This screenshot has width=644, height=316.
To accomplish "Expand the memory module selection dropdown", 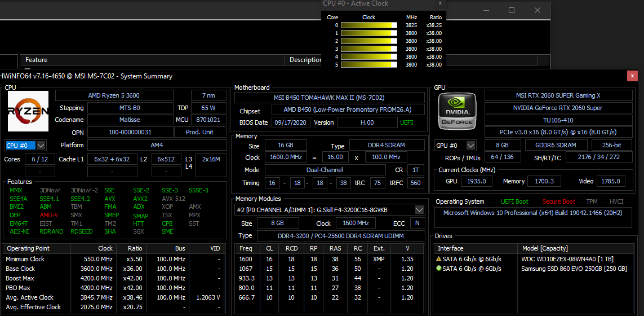I will point(419,210).
